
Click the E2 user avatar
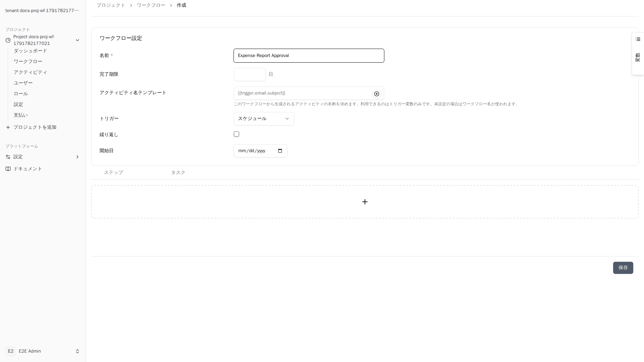(x=11, y=351)
